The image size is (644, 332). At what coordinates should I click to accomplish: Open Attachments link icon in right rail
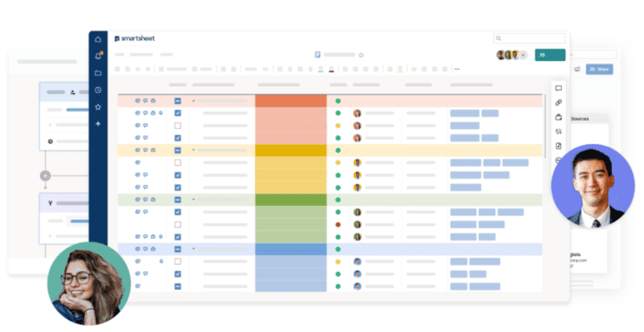558,103
